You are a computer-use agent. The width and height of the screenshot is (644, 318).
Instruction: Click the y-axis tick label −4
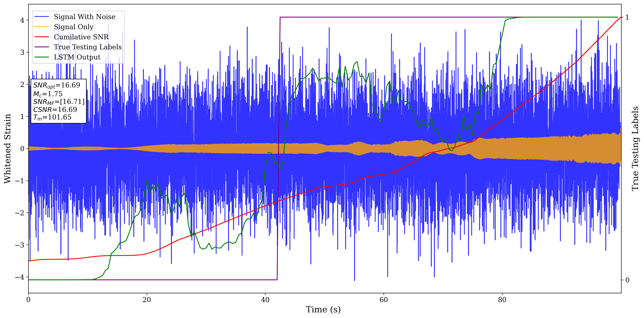pyautogui.click(x=19, y=277)
